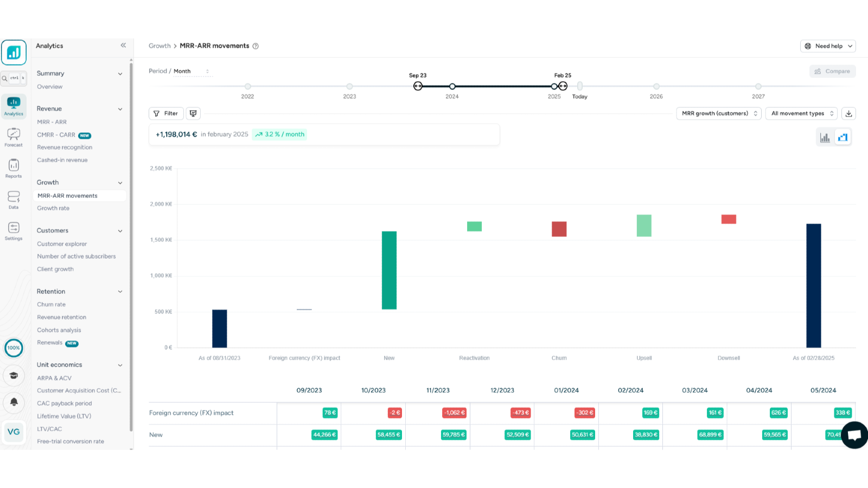Switch to bar chart view
Viewport: 868px width, 488px height.
[x=825, y=138]
